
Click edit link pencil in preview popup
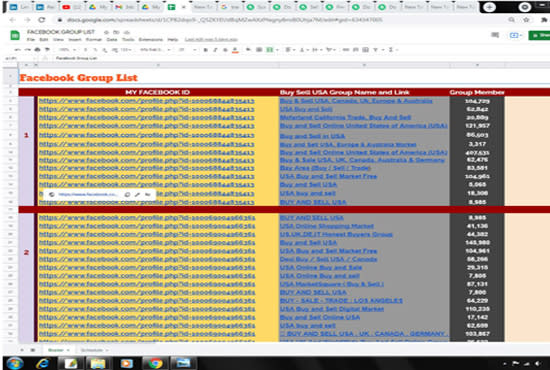(138, 194)
